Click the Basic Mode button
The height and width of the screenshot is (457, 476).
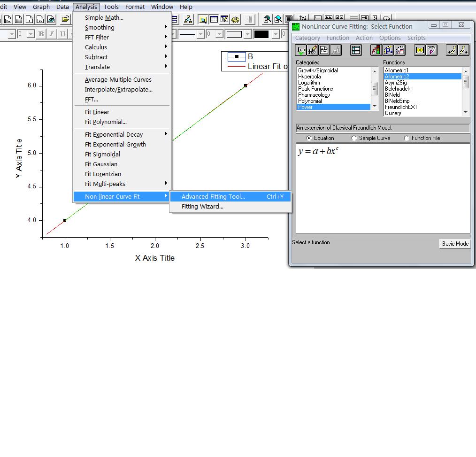click(455, 244)
